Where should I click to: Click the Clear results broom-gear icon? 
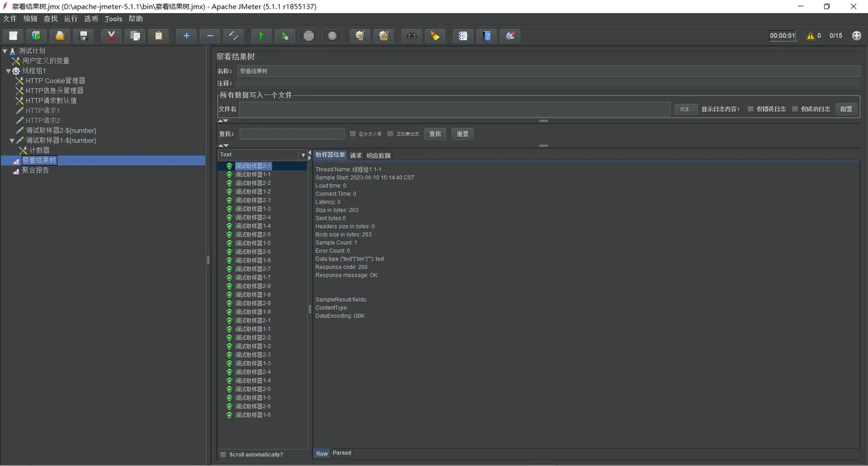point(360,36)
